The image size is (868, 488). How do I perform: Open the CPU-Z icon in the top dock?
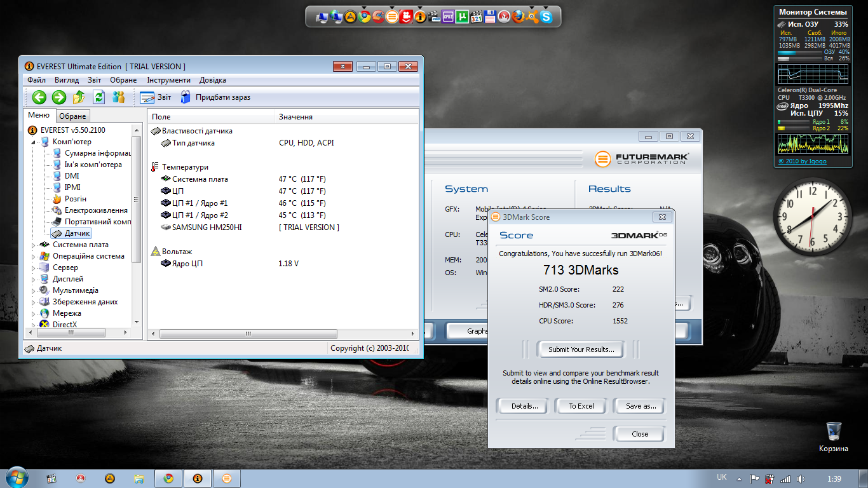pos(449,17)
